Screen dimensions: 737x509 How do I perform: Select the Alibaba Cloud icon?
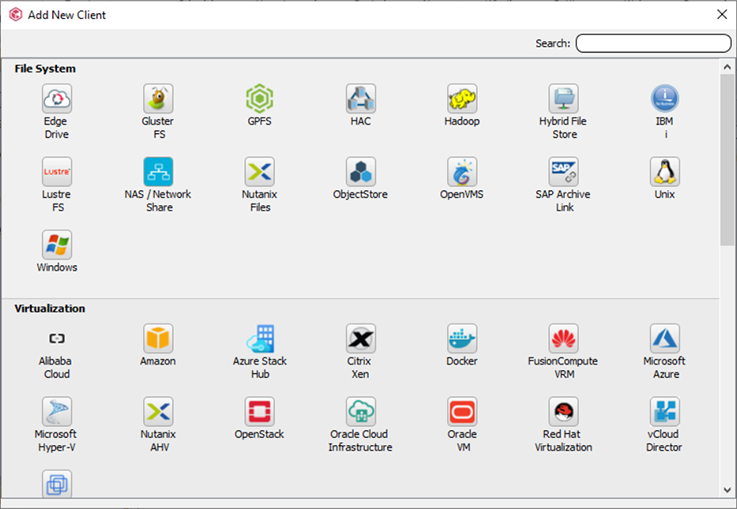click(57, 338)
